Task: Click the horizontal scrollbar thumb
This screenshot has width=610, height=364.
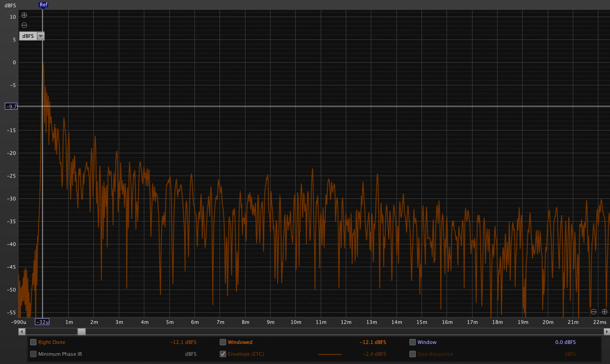Action: coord(82,332)
